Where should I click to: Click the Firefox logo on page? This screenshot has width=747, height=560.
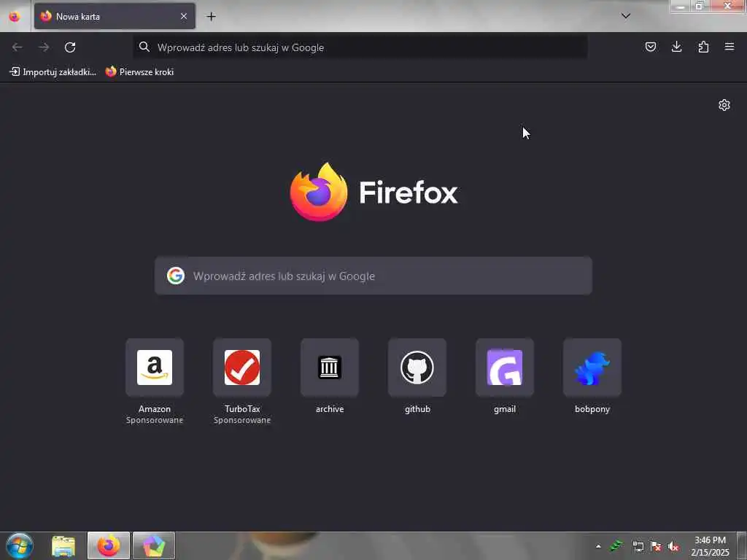pos(373,192)
